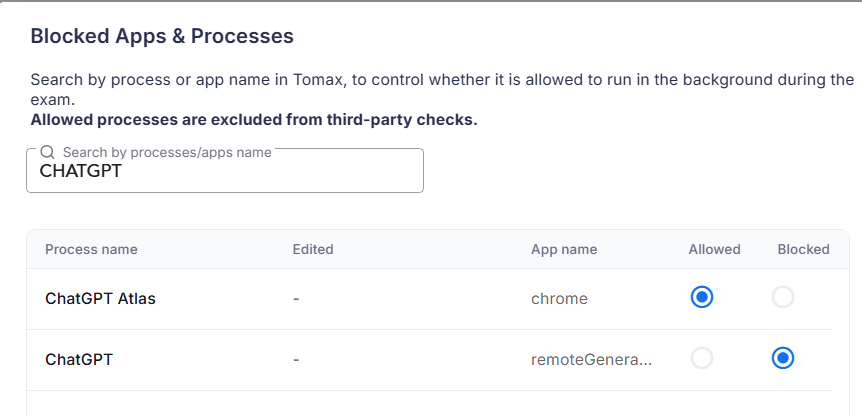The height and width of the screenshot is (416, 862).
Task: Select the ChatGPT process name cell
Action: 79,359
